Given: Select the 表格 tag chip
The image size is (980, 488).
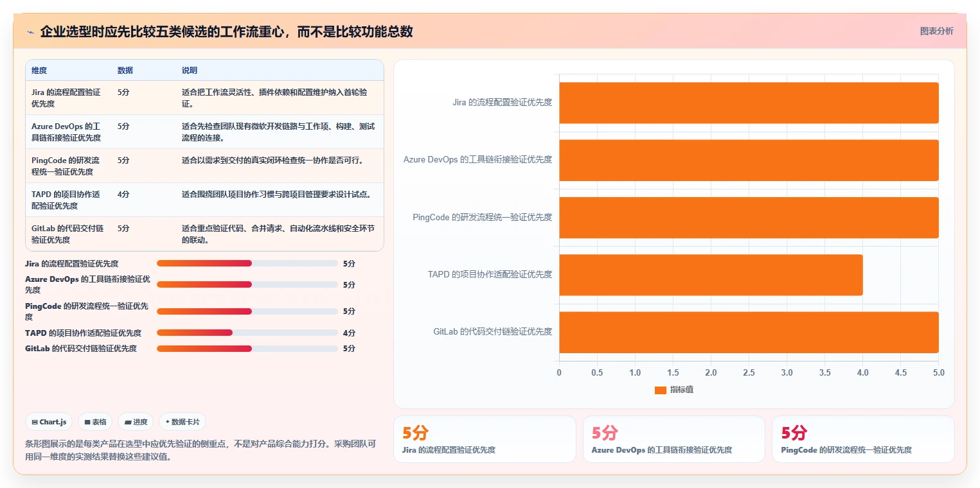Looking at the screenshot, I should tap(95, 422).
